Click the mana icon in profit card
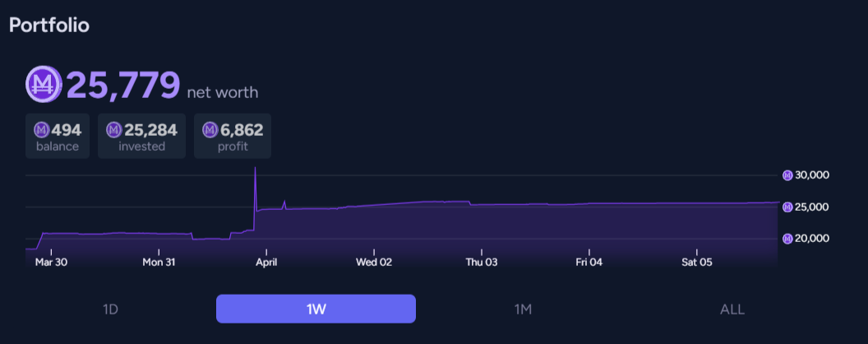The height and width of the screenshot is (344, 868). click(x=210, y=130)
